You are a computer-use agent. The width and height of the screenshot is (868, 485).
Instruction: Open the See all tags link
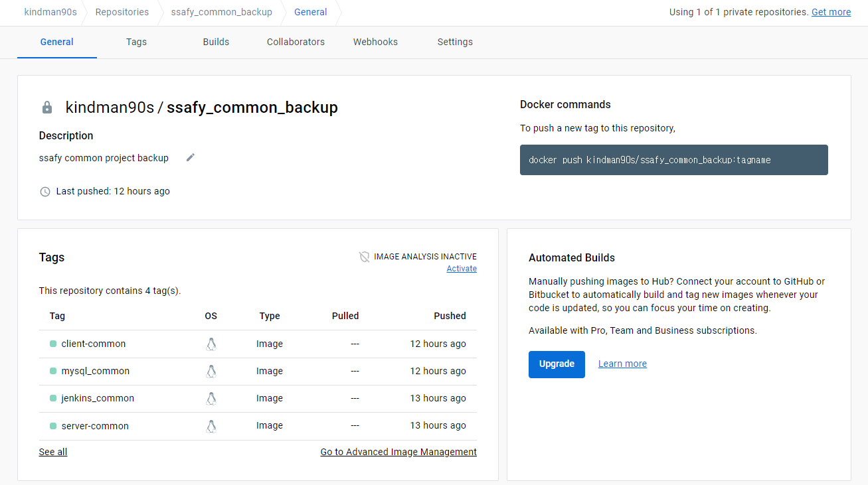point(53,452)
